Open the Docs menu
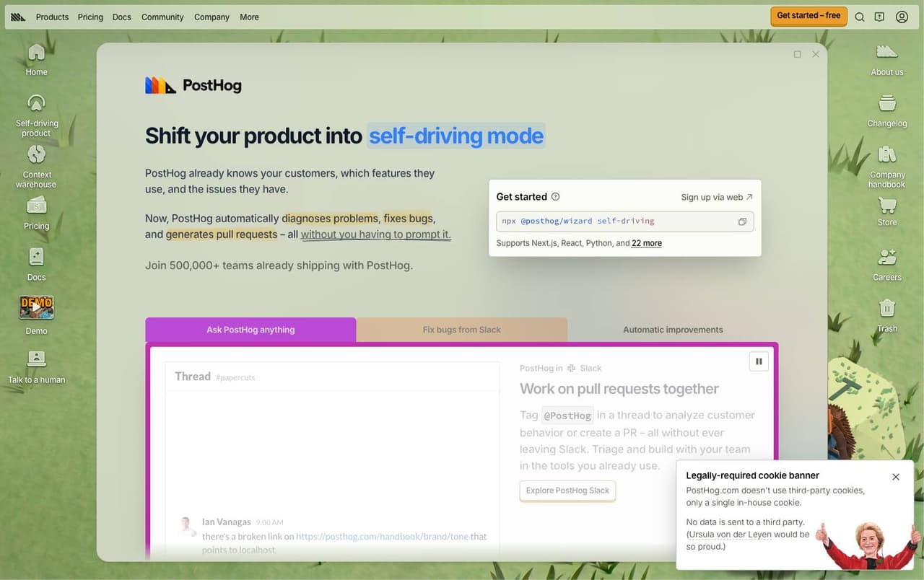This screenshot has height=580, width=924. 122,17
